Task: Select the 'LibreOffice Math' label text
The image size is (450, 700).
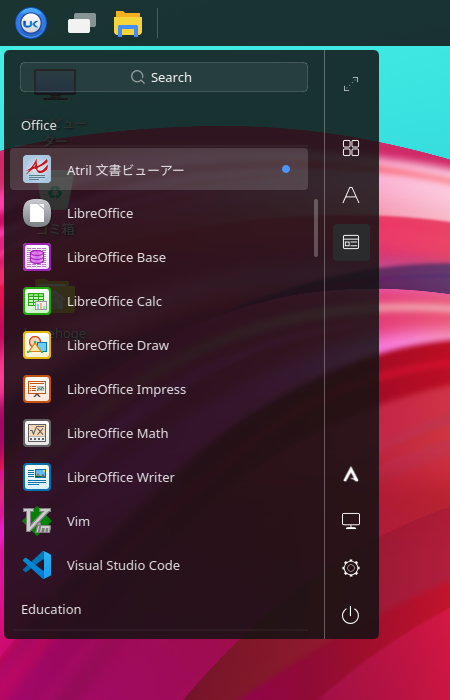Action: [x=117, y=433]
